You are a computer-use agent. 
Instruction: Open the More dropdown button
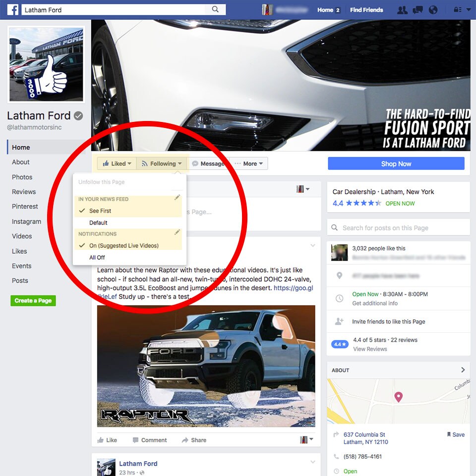pos(248,164)
